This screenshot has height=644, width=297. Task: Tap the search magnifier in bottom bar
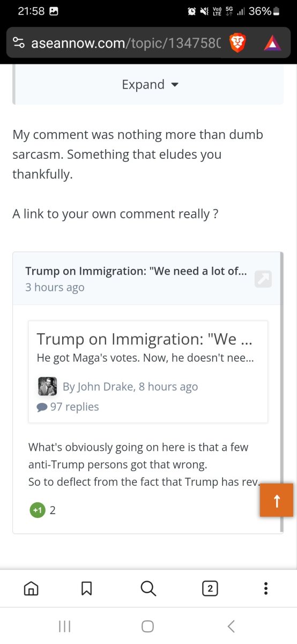[x=148, y=589]
